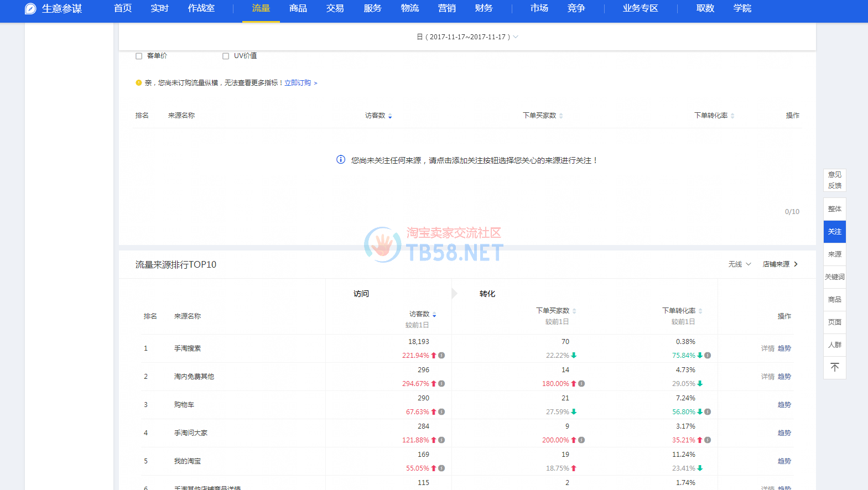Screen dimensions: 868x490
Task: Sort TOP10 table by 下单转化率 icon
Action: pos(700,311)
